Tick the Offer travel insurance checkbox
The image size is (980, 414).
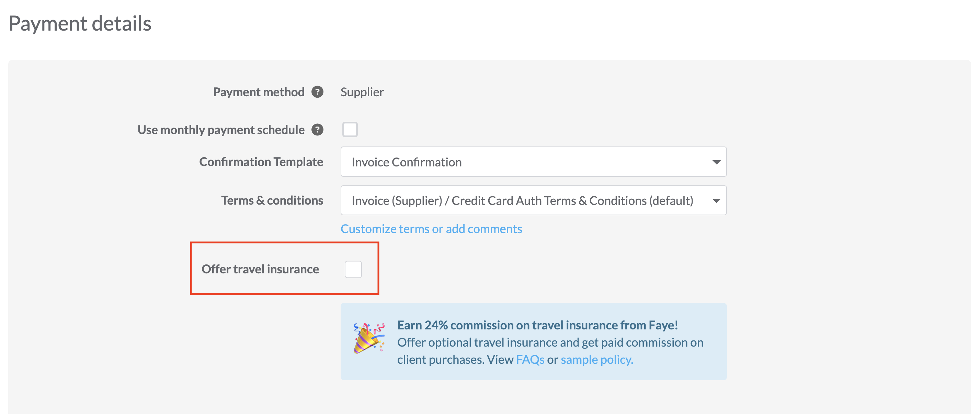coord(353,269)
